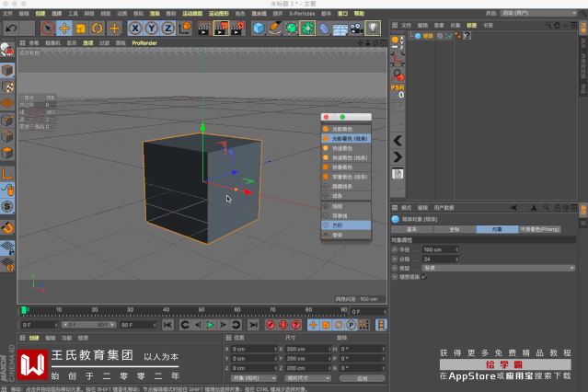Click the PSR reset icon
The height and width of the screenshot is (392, 588).
(x=398, y=91)
